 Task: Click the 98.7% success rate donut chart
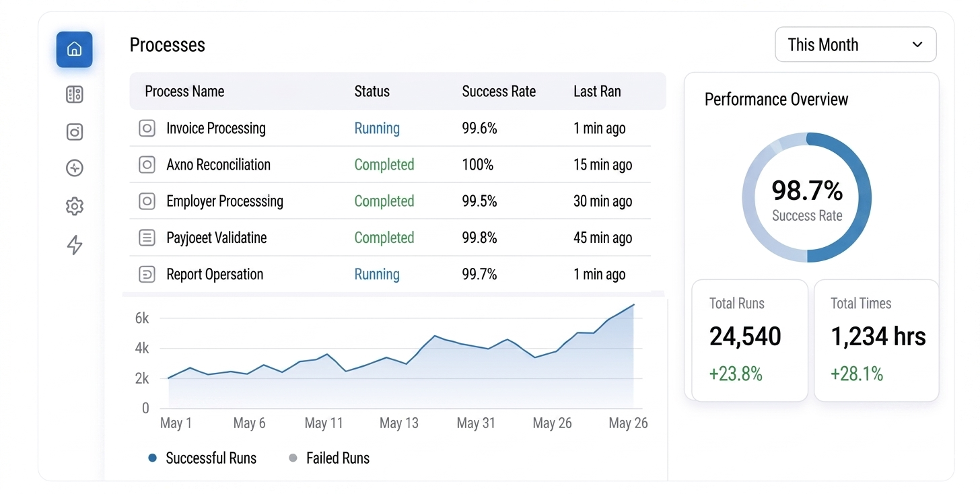807,197
